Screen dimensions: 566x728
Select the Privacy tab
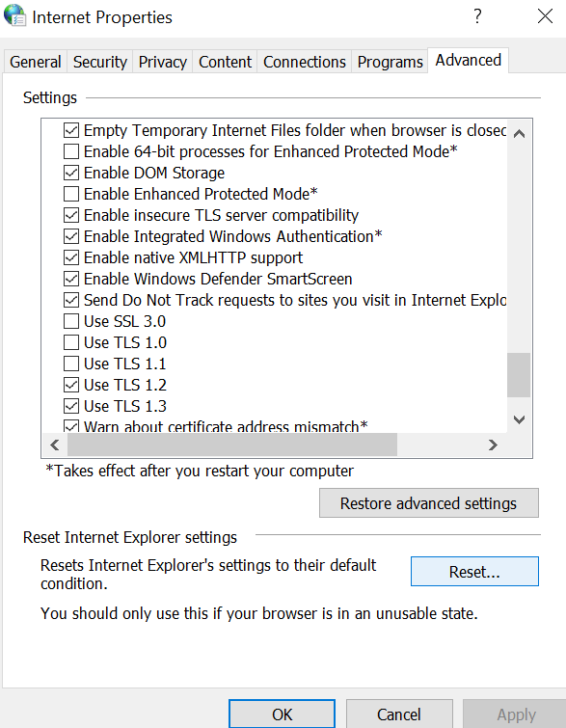[x=163, y=62]
